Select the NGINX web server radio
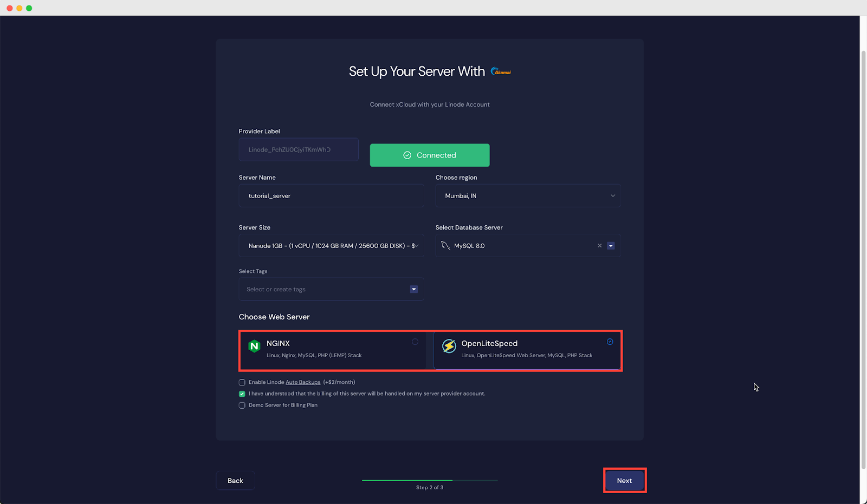The width and height of the screenshot is (867, 504). pos(415,342)
